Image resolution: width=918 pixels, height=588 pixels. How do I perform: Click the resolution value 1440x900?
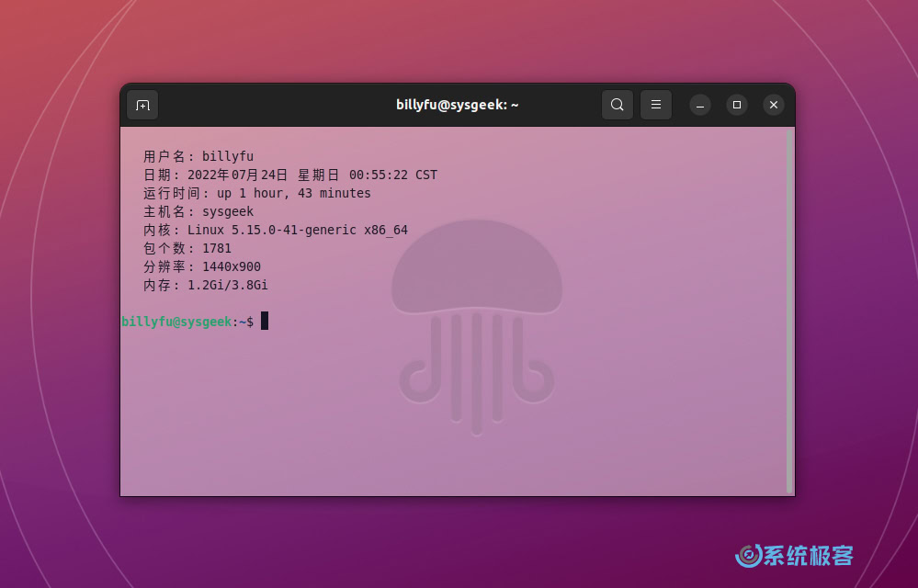[232, 266]
